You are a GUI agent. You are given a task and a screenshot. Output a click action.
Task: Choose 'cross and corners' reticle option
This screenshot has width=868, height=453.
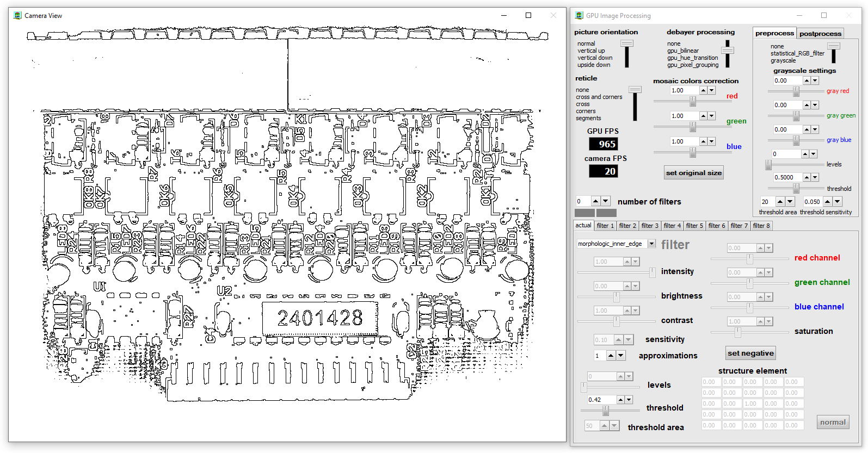click(x=599, y=97)
